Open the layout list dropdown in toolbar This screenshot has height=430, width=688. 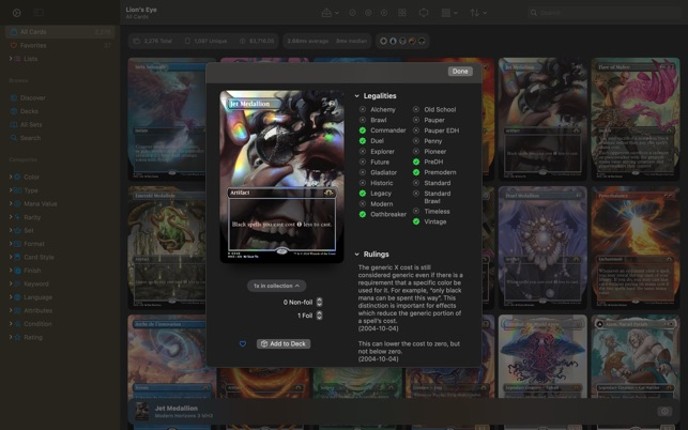[x=449, y=13]
